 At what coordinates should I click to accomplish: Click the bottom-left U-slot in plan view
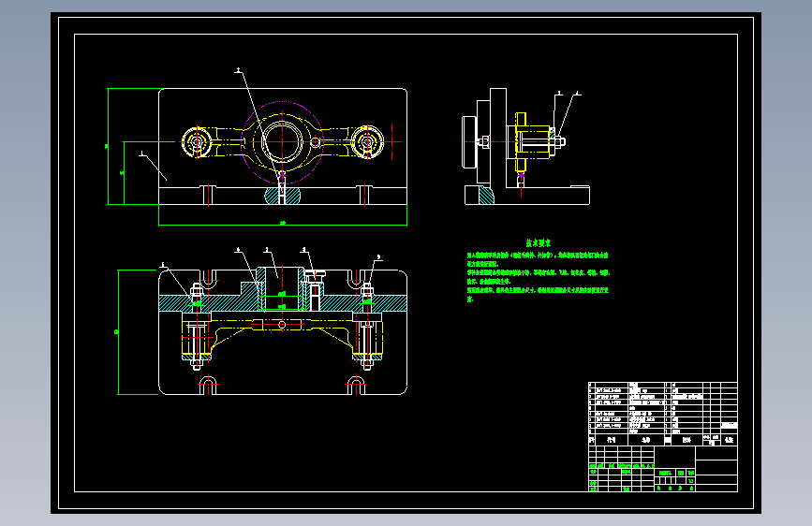[209, 386]
